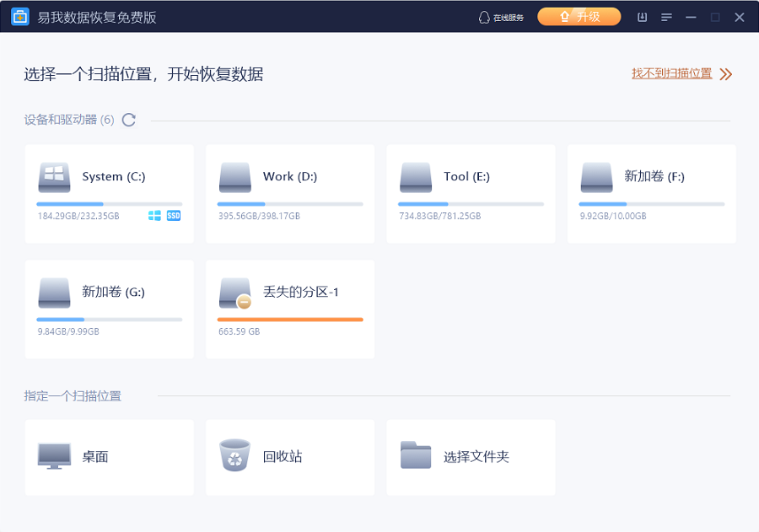Open the 丢失的分区-1 lost partition
Screen dimensions: 759x532
coord(290,309)
